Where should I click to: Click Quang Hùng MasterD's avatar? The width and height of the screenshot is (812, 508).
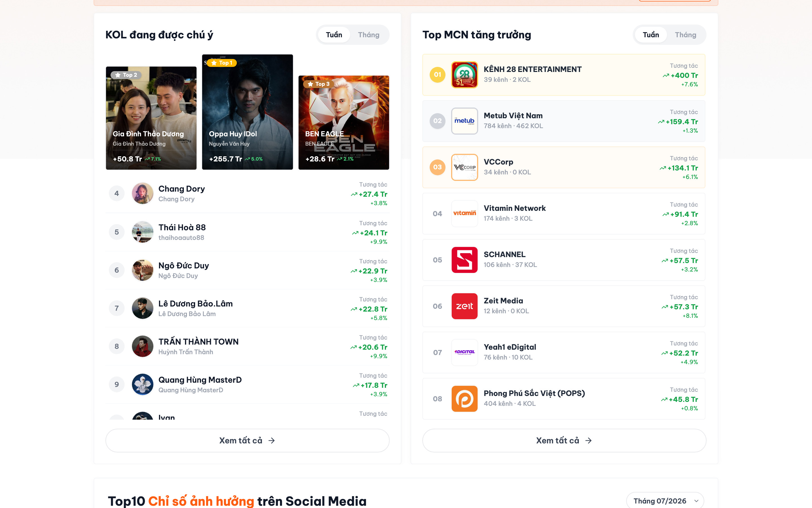coord(143,384)
